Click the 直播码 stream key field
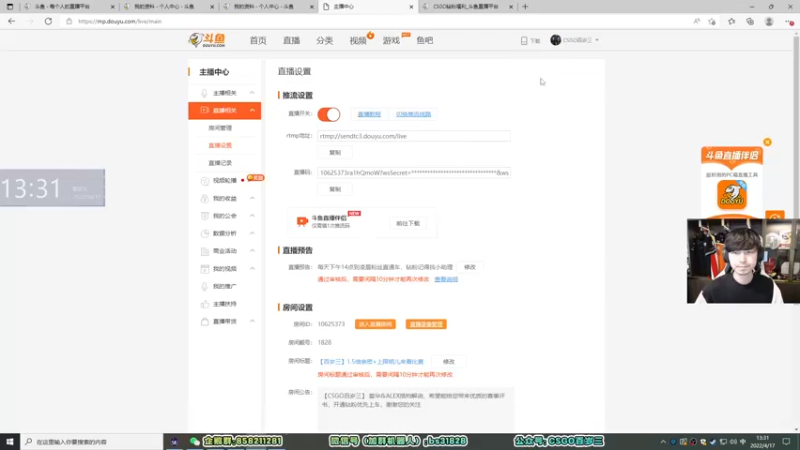The height and width of the screenshot is (450, 800). (x=414, y=173)
